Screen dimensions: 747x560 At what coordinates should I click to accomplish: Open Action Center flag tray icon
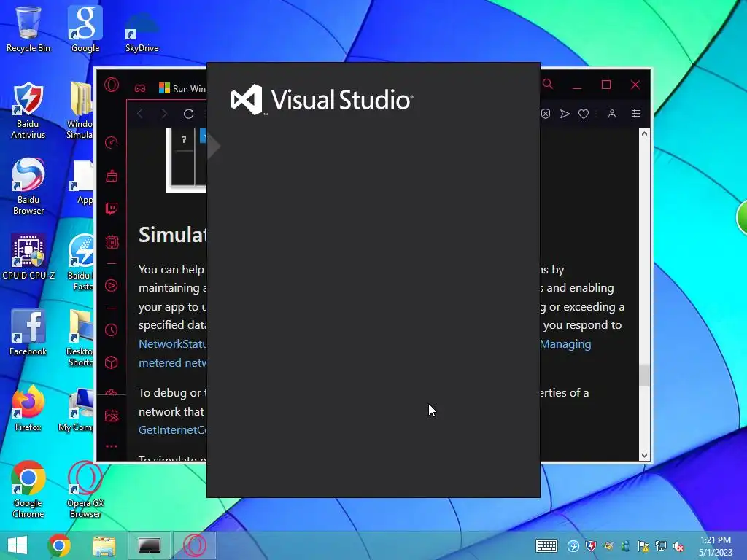[643, 546]
